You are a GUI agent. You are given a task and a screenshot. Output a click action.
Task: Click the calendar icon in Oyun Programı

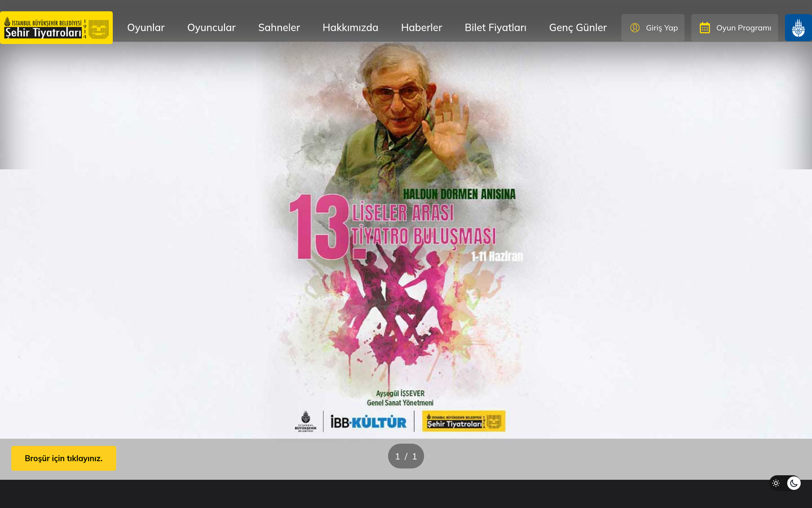point(705,28)
